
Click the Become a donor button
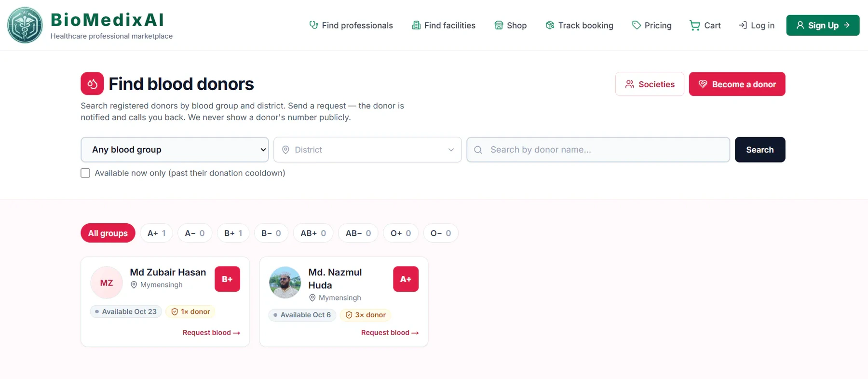coord(737,84)
